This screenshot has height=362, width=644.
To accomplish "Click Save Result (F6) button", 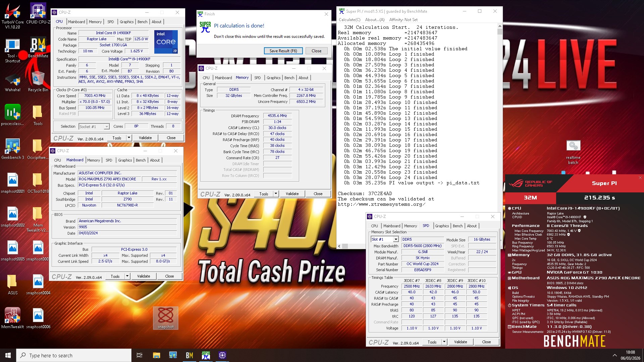I will click(x=283, y=51).
